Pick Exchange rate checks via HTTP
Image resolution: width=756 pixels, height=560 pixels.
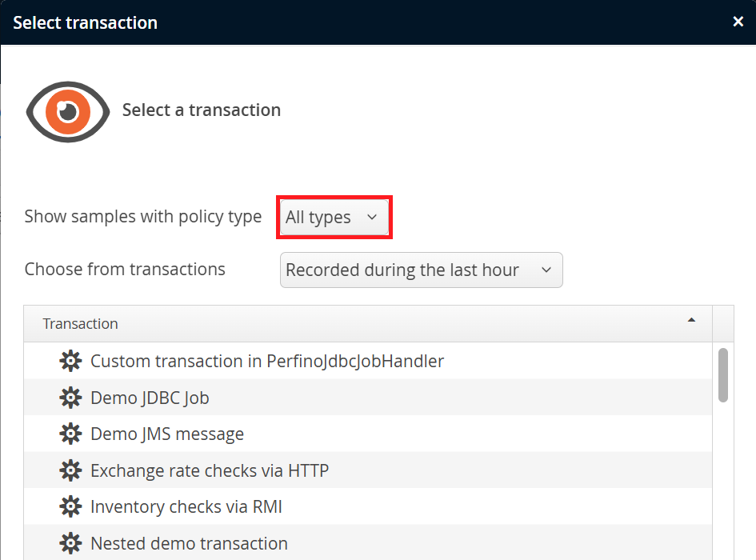[x=210, y=470]
